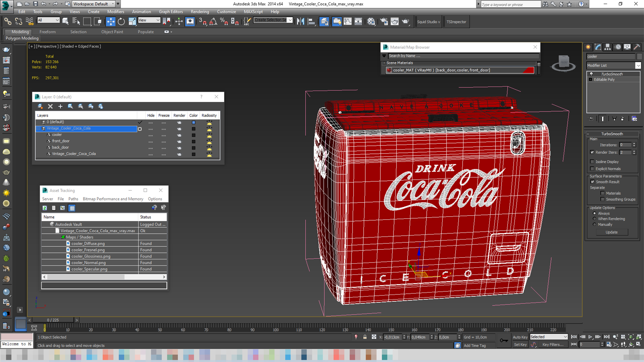The image size is (644, 362).
Task: Activate Select and Rotate tool
Action: [121, 21]
